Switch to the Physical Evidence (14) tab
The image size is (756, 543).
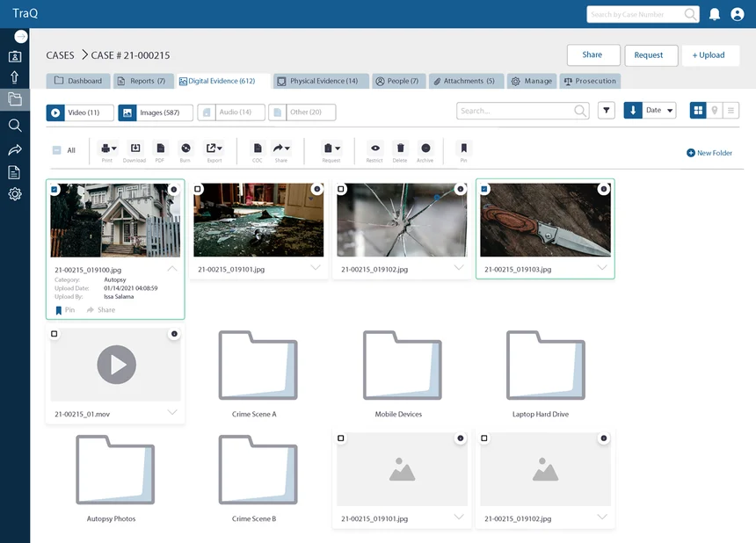coord(323,79)
